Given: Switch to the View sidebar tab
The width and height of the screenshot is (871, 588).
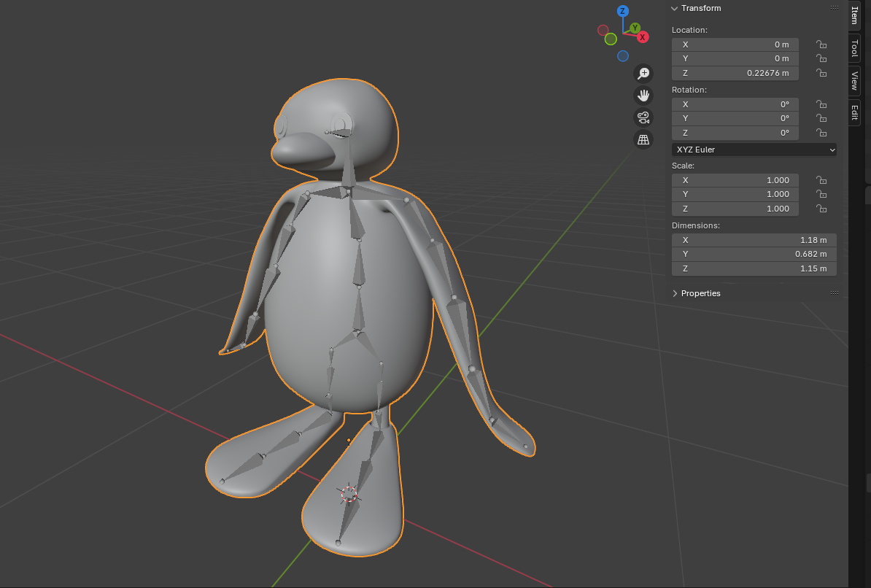Looking at the screenshot, I should tap(854, 81).
